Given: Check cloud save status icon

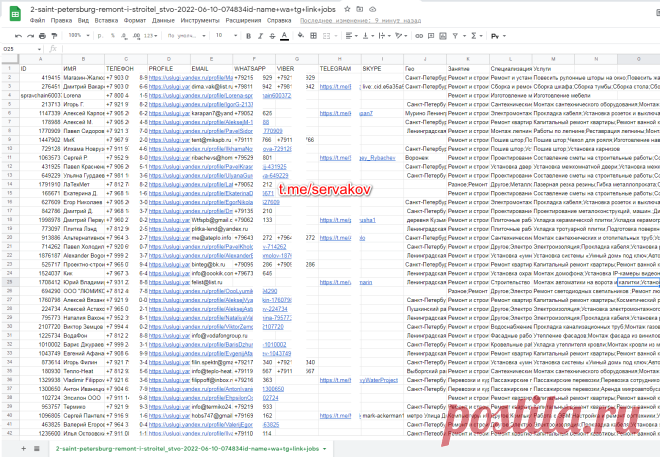Looking at the screenshot, I should pos(373,9).
